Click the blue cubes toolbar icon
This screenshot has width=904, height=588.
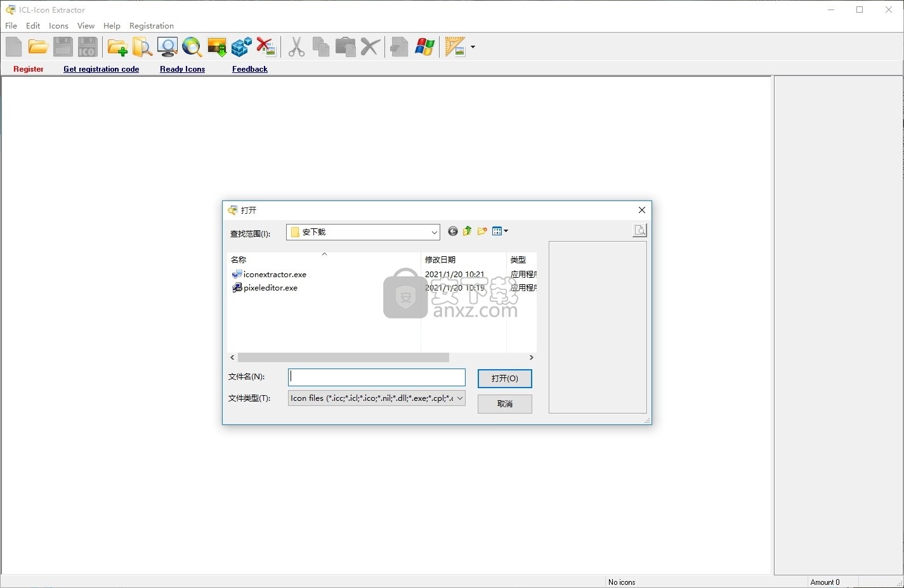(241, 47)
